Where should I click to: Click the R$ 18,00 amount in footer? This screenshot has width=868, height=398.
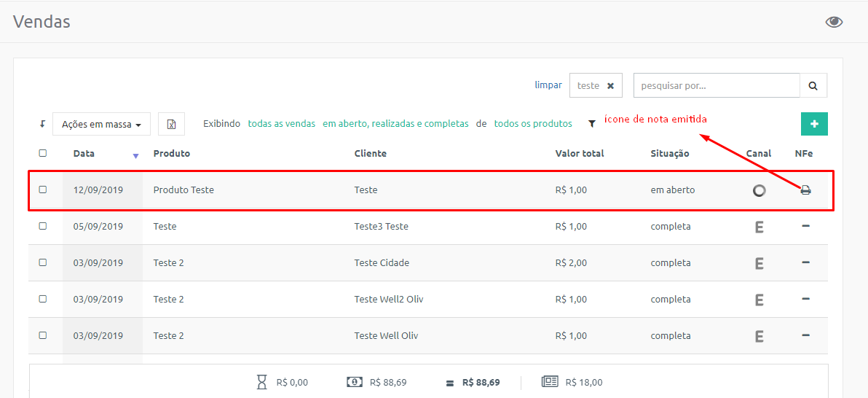tap(584, 382)
